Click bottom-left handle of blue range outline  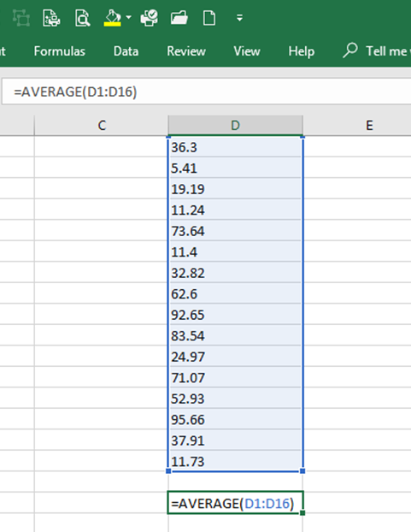pyautogui.click(x=168, y=471)
